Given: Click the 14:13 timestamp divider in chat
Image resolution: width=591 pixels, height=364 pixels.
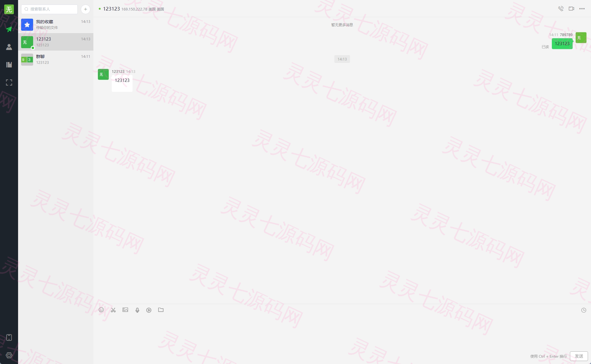Looking at the screenshot, I should (342, 59).
